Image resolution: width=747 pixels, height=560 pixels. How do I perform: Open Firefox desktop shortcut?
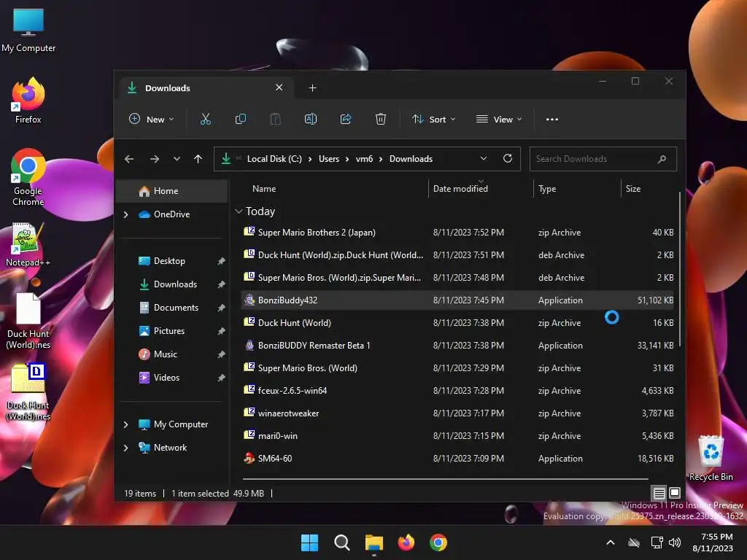(x=28, y=101)
